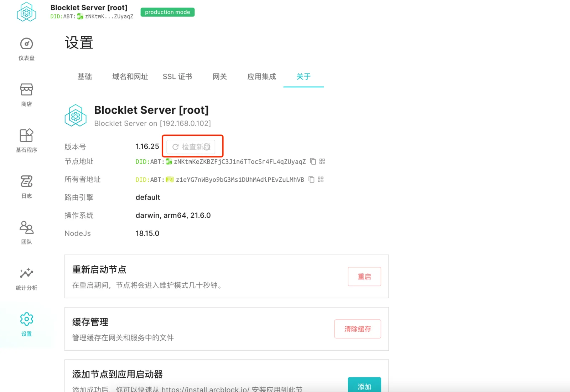Click the 路由引擎 label
The height and width of the screenshot is (392, 570).
pyautogui.click(x=79, y=197)
